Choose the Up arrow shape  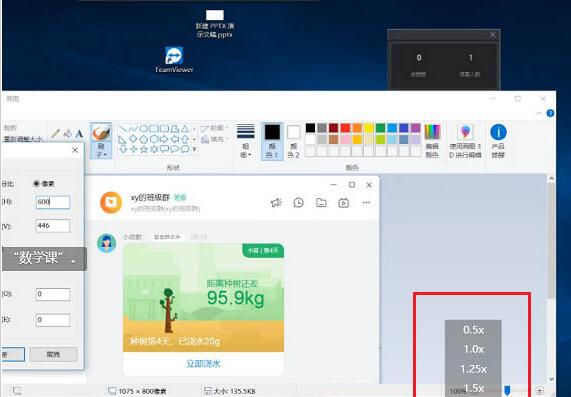click(x=185, y=139)
